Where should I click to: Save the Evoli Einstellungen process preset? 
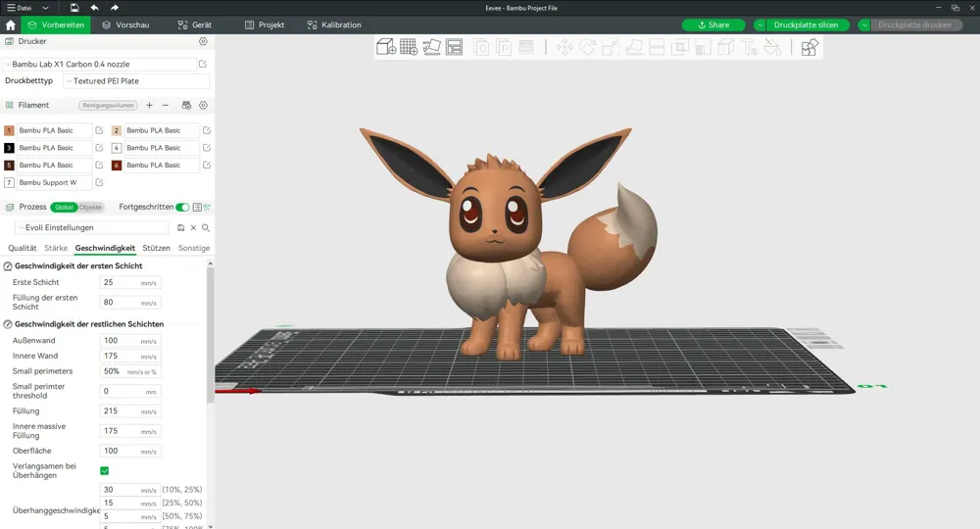[180, 228]
